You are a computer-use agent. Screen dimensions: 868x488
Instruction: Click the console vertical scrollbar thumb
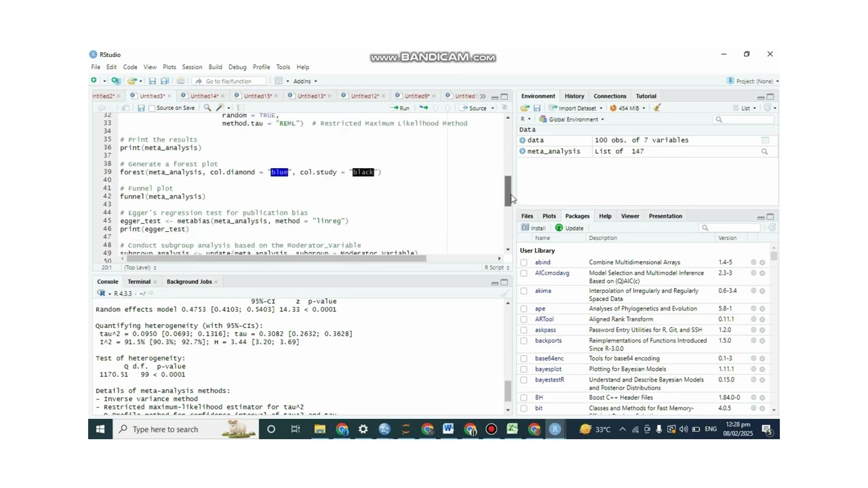507,391
